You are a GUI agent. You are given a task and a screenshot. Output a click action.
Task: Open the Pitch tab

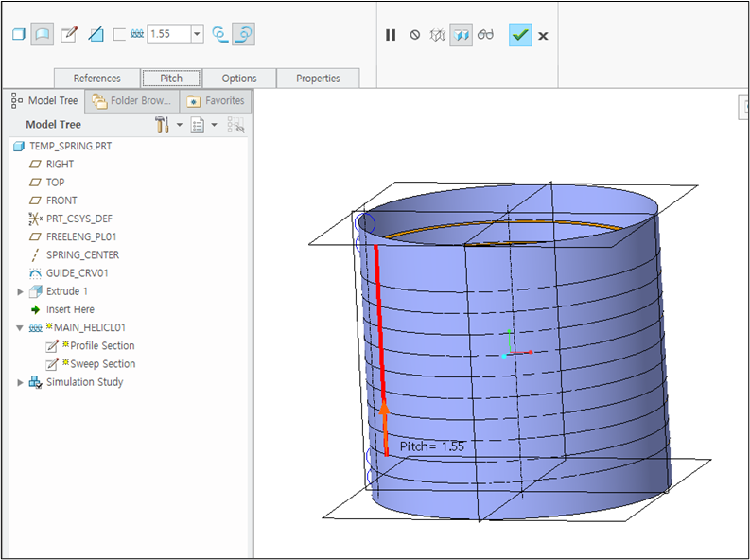click(171, 78)
